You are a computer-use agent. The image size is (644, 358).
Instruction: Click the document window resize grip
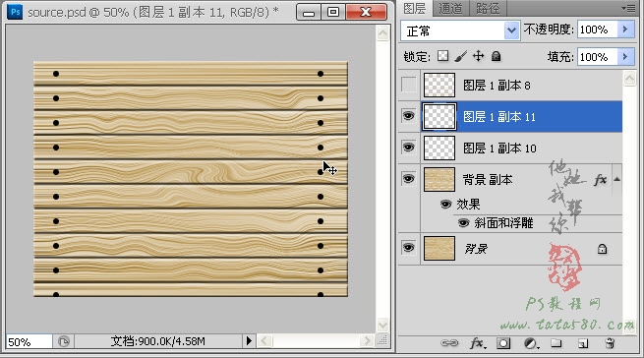[x=382, y=341]
